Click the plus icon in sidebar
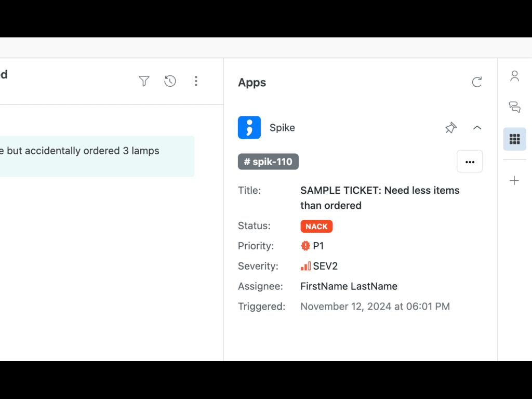532x399 pixels. (x=514, y=181)
